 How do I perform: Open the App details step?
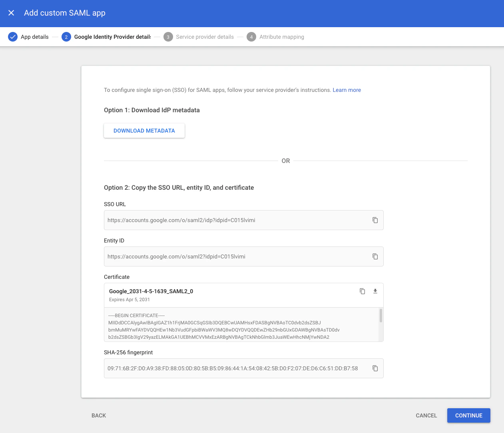[x=35, y=37]
